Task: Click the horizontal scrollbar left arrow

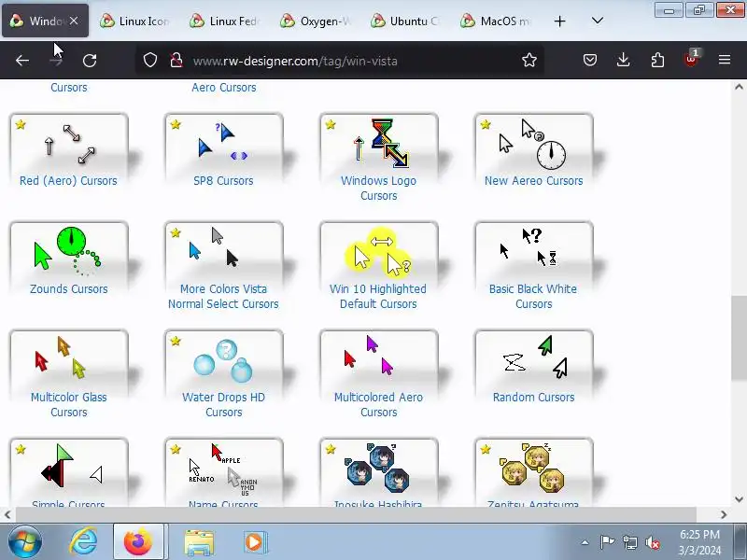Action: (7, 514)
